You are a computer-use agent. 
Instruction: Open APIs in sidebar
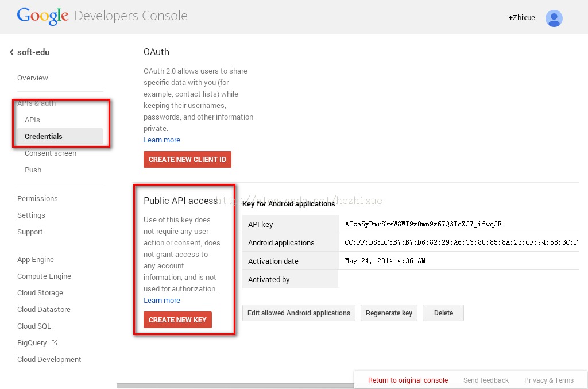(32, 120)
